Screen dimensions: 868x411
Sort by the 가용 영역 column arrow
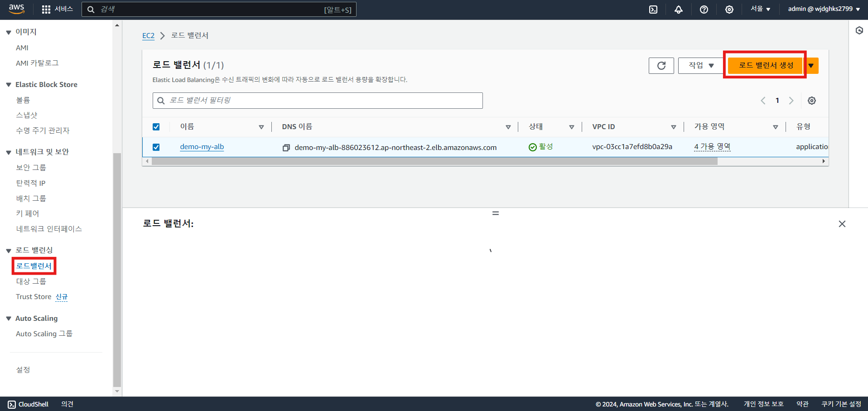[x=776, y=127]
